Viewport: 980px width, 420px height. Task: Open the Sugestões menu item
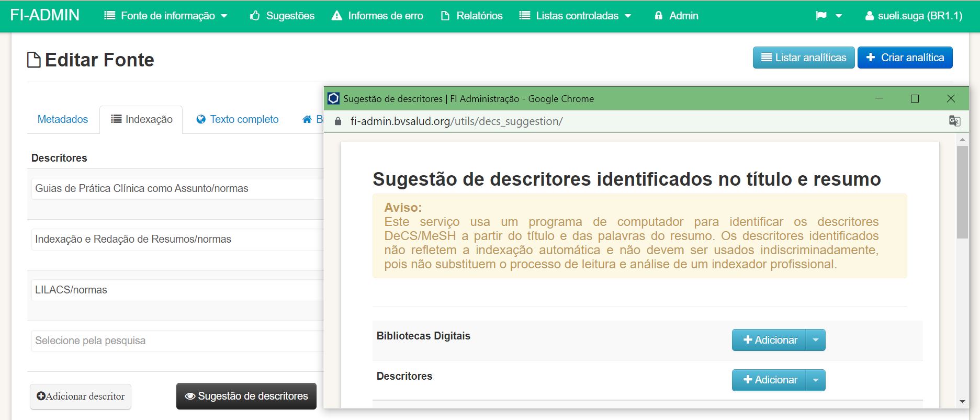tap(282, 16)
